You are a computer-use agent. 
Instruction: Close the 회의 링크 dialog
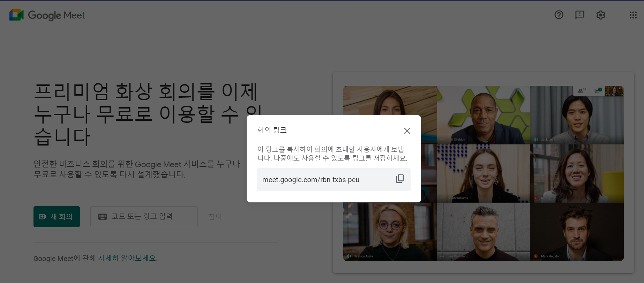(x=407, y=131)
